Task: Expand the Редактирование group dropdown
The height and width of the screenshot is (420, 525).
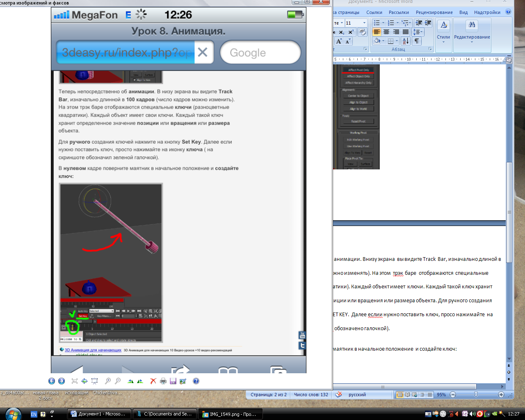Action: coord(472,33)
